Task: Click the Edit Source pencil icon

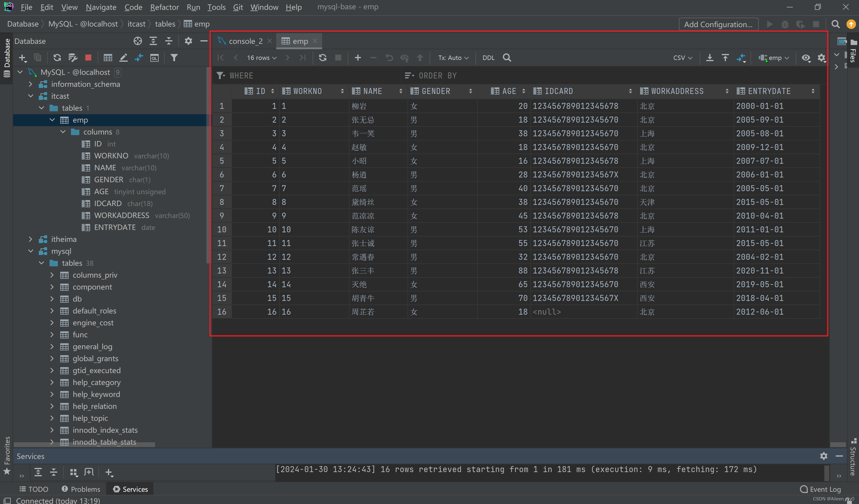Action: [123, 58]
